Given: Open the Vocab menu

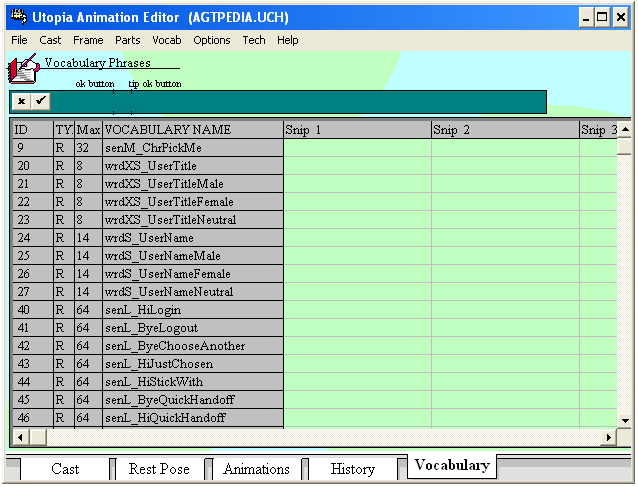Looking at the screenshot, I should pyautogui.click(x=166, y=40).
